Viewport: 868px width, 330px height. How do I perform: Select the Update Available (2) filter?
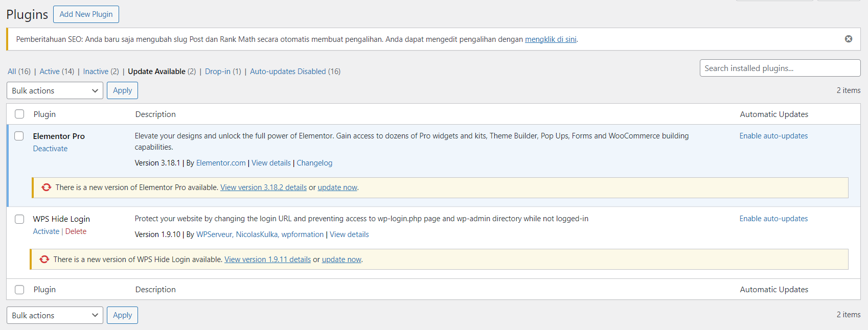[162, 72]
